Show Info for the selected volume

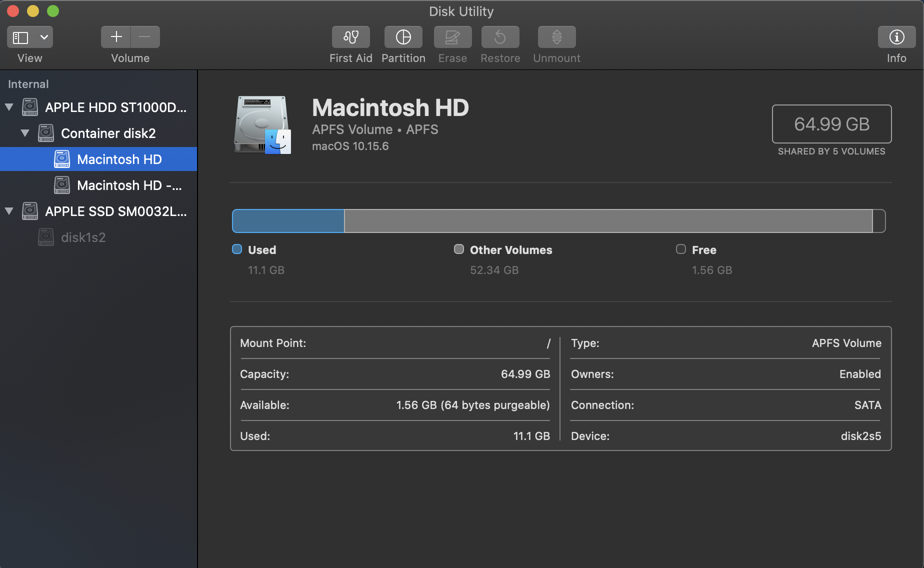point(896,37)
